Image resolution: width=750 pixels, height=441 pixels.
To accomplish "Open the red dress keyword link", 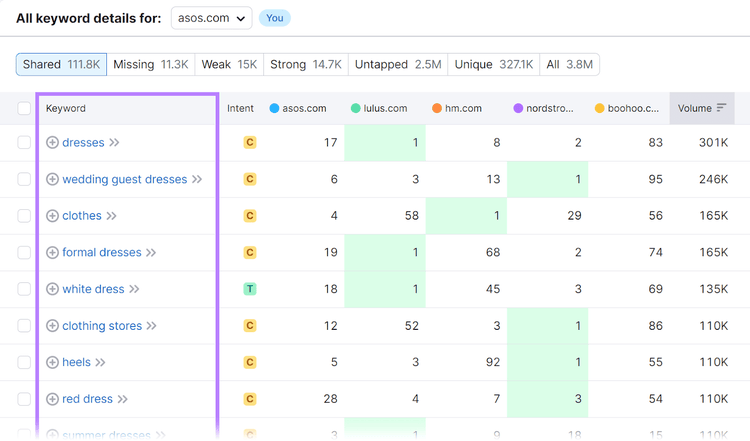I will click(88, 399).
